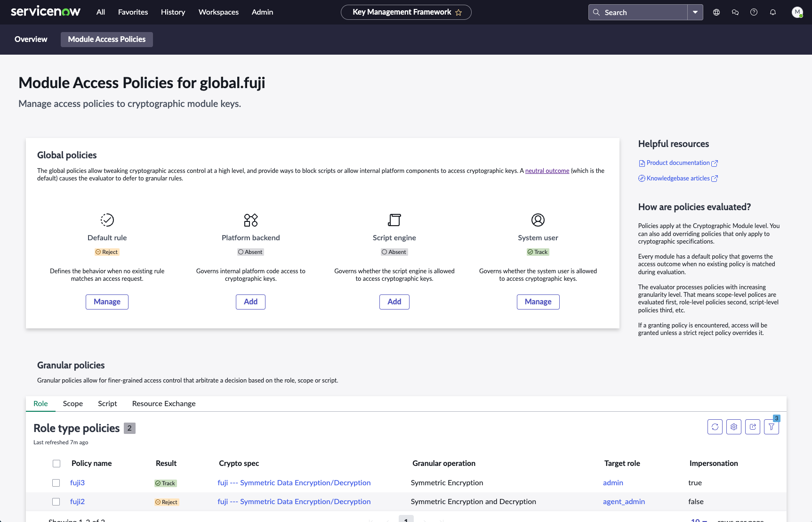The height and width of the screenshot is (522, 812).
Task: Click the search magnifier icon
Action: click(596, 12)
